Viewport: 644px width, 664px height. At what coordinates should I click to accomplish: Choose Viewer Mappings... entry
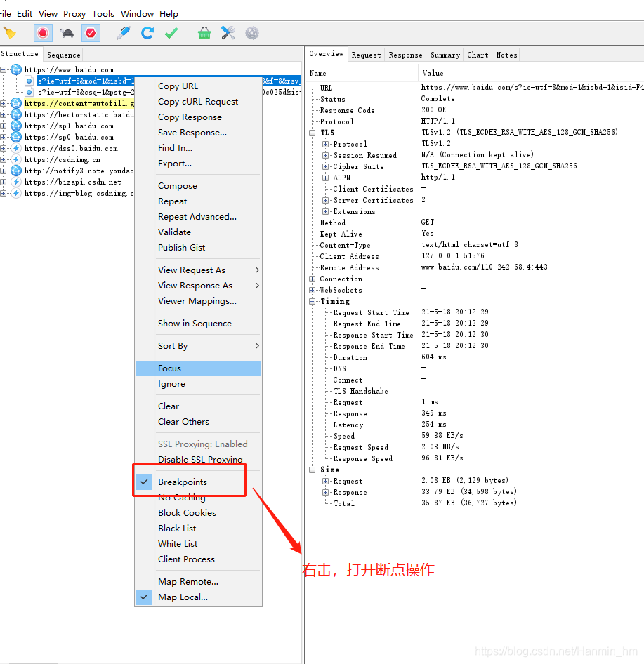[198, 301]
